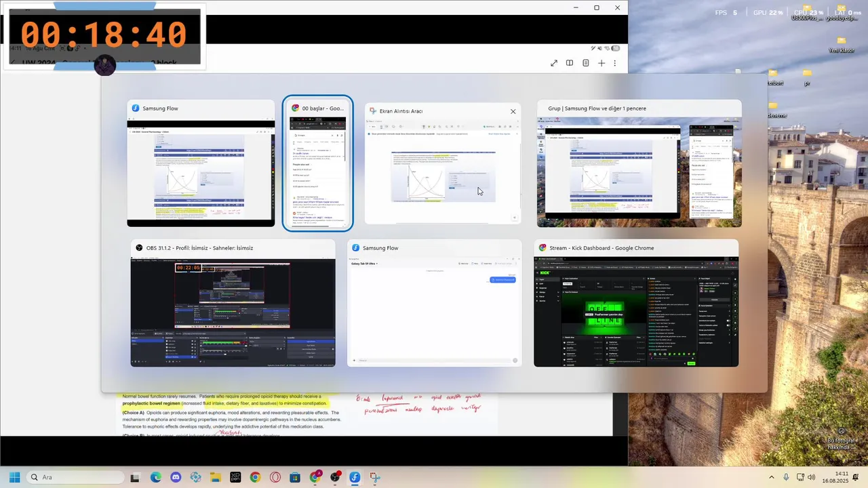Click the Chrome taskbar icon with the profile badge
This screenshot has width=868, height=488.
click(315, 477)
